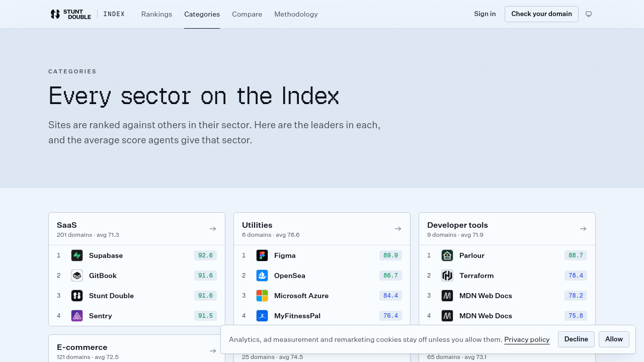Toggle the display theme monitor icon
The image size is (644, 362).
tap(589, 14)
